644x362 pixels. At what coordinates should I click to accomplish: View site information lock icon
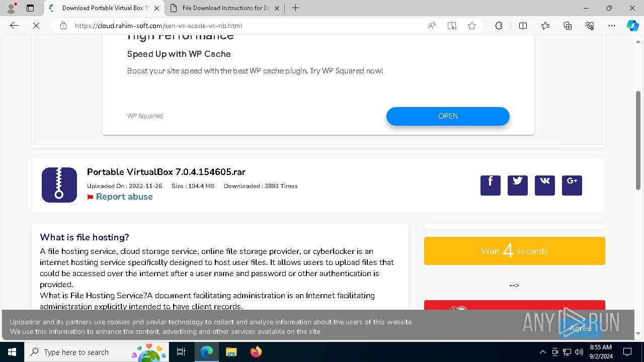63,26
